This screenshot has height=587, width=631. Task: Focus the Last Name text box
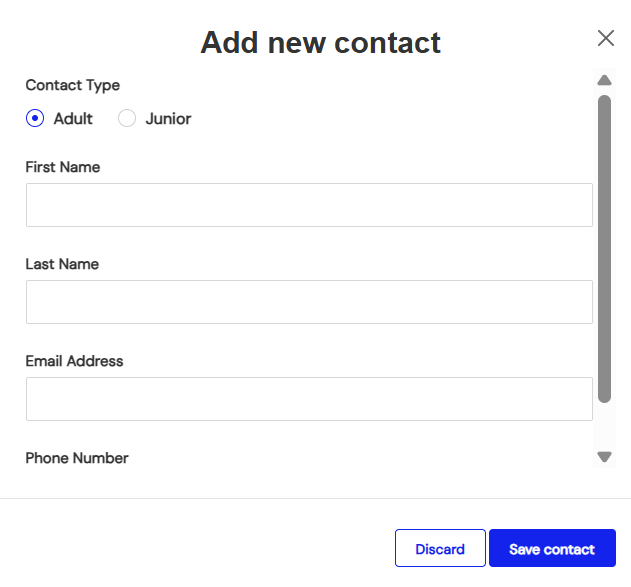coord(309,302)
